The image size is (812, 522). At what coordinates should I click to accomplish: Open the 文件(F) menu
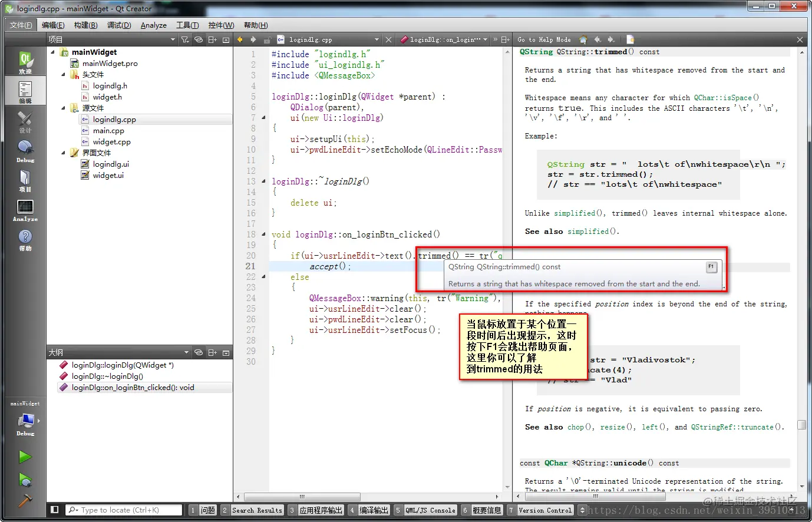coord(21,25)
